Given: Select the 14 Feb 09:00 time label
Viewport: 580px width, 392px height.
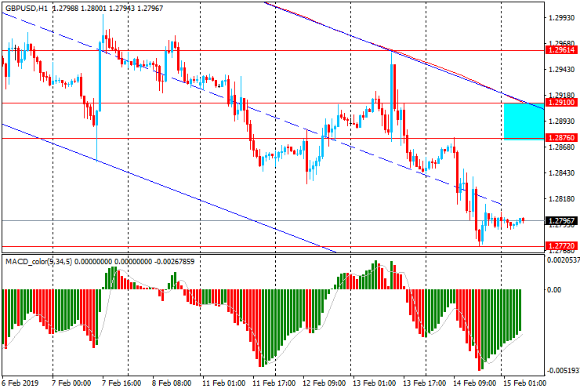Looking at the screenshot, I should point(474,383).
